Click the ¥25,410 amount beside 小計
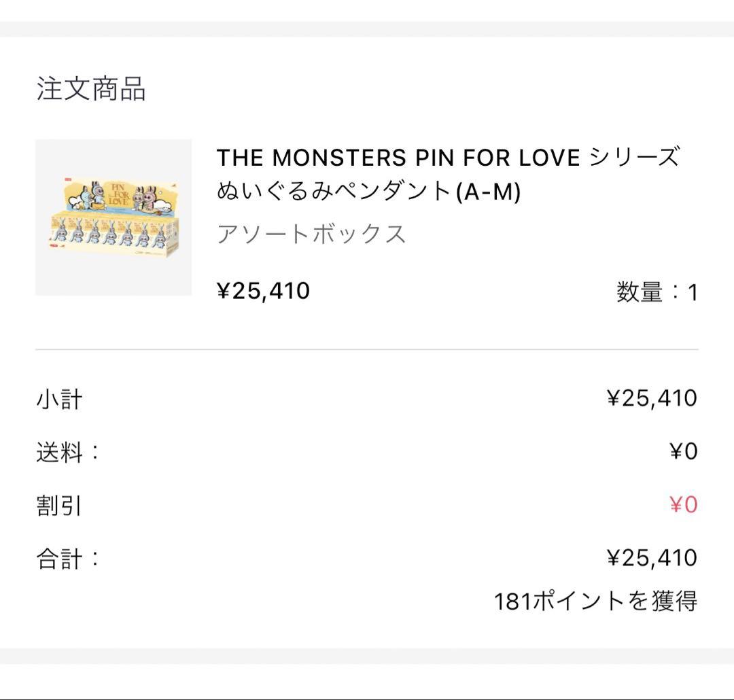Screen dimensions: 734x700 652,398
